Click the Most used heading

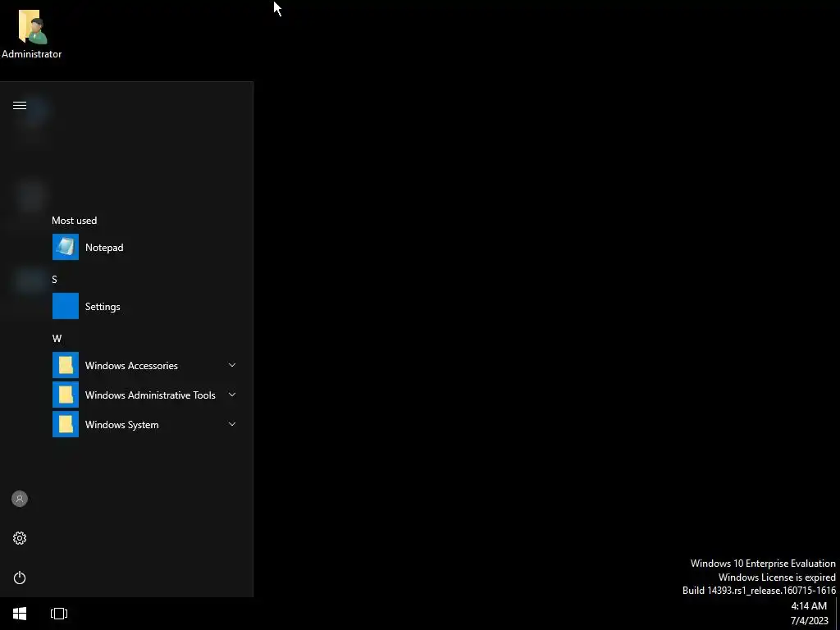click(75, 220)
